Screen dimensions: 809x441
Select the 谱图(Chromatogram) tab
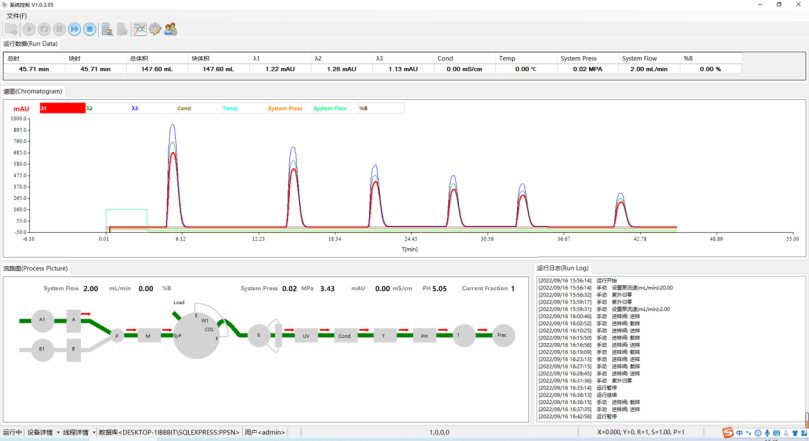[33, 91]
